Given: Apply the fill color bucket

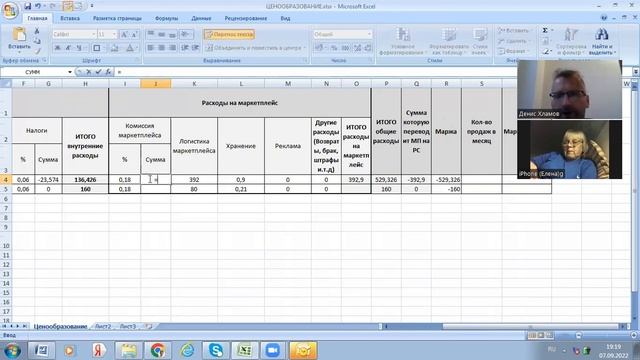Looking at the screenshot, I should pos(114,48).
